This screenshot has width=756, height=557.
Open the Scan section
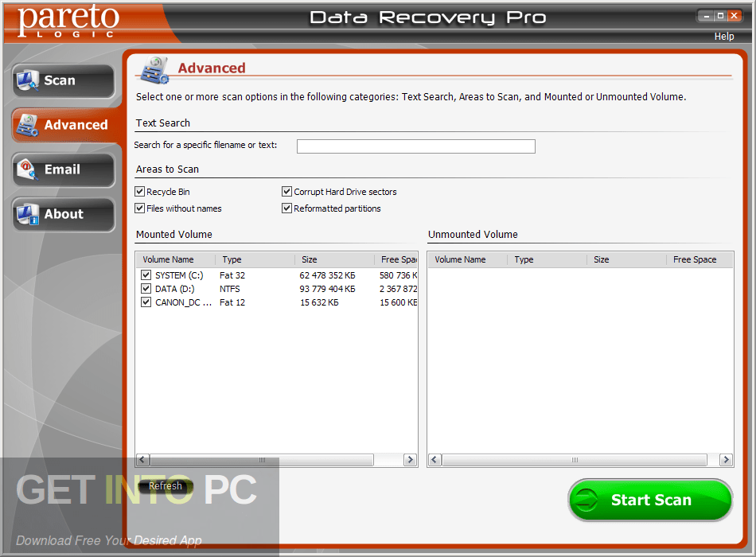pyautogui.click(x=64, y=80)
